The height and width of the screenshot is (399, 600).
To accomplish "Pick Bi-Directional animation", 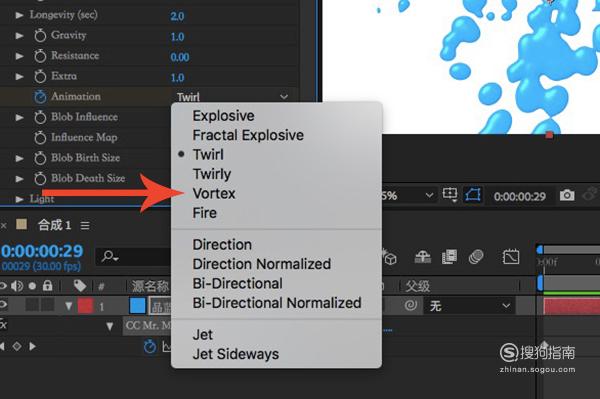I will tap(238, 283).
